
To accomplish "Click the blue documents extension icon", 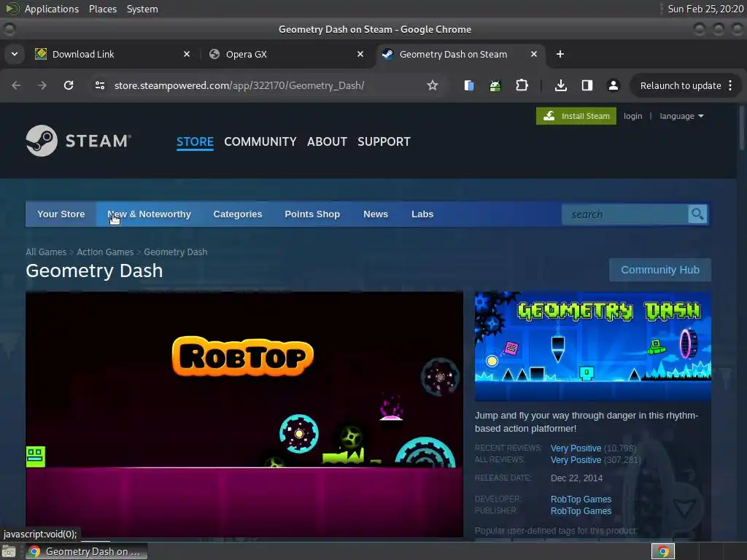I will point(469,85).
